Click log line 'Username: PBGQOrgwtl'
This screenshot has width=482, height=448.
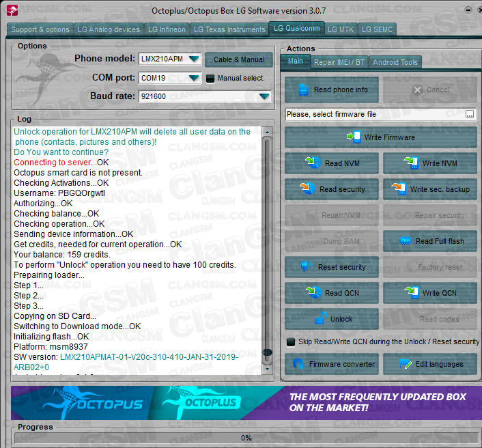[59, 193]
